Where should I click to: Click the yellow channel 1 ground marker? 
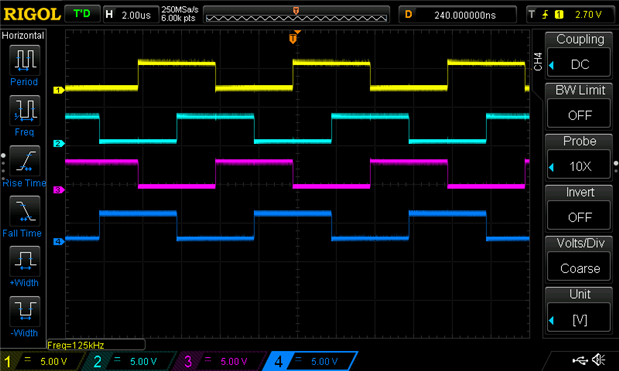58,90
